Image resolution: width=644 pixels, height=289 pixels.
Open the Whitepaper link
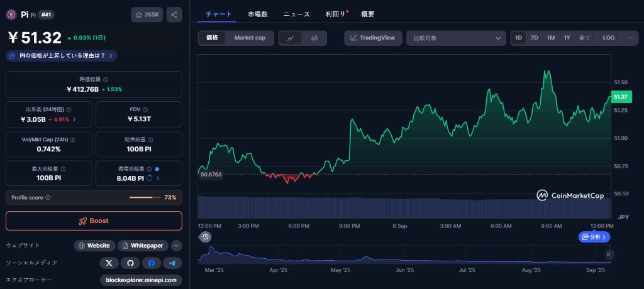143,246
